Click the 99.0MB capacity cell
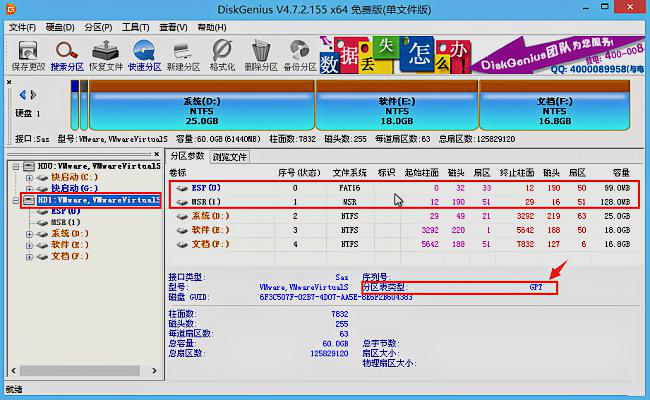650x400 pixels. 617,188
